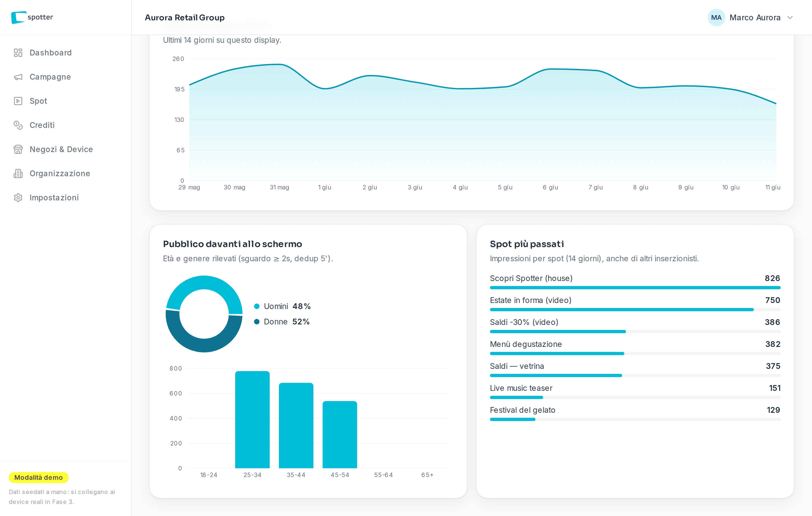The width and height of the screenshot is (812, 516).
Task: Click the Scopri Spotter (house) progress bar
Action: pos(635,288)
